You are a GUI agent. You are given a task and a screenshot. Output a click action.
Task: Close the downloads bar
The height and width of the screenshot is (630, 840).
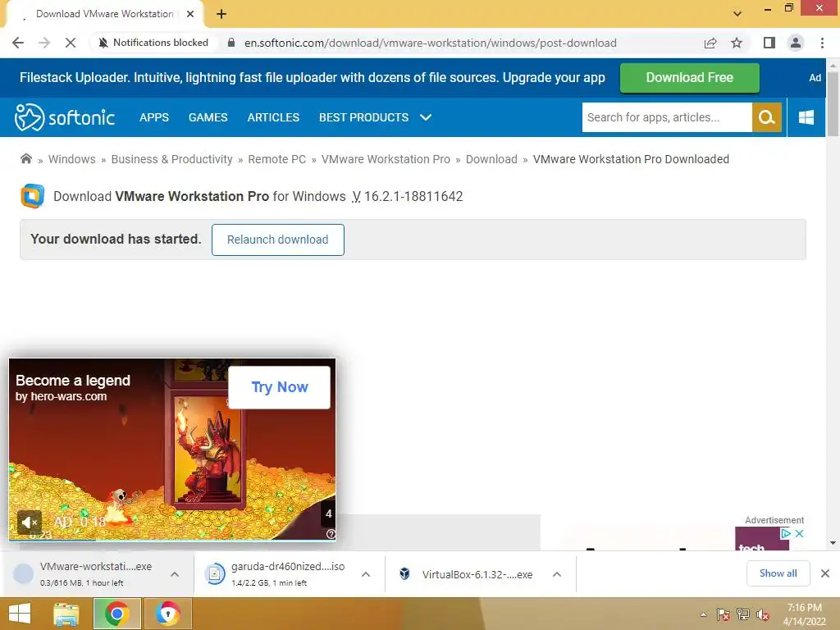click(825, 573)
